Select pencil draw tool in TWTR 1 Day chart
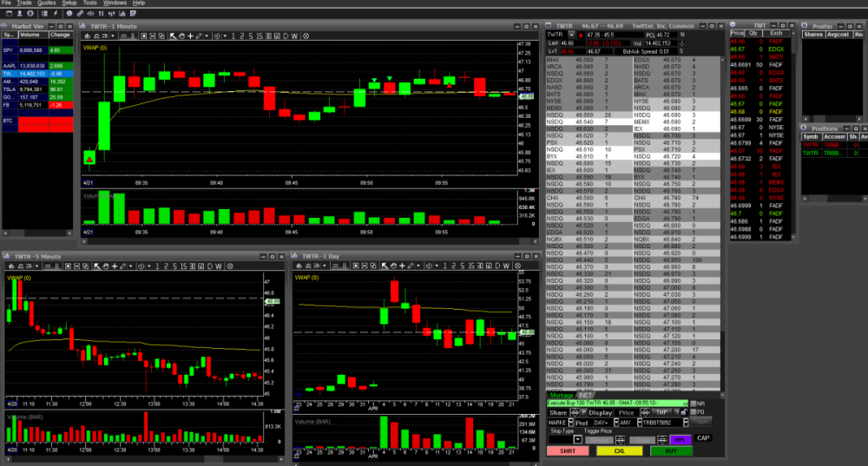Image resolution: width=868 pixels, height=466 pixels. click(411, 266)
